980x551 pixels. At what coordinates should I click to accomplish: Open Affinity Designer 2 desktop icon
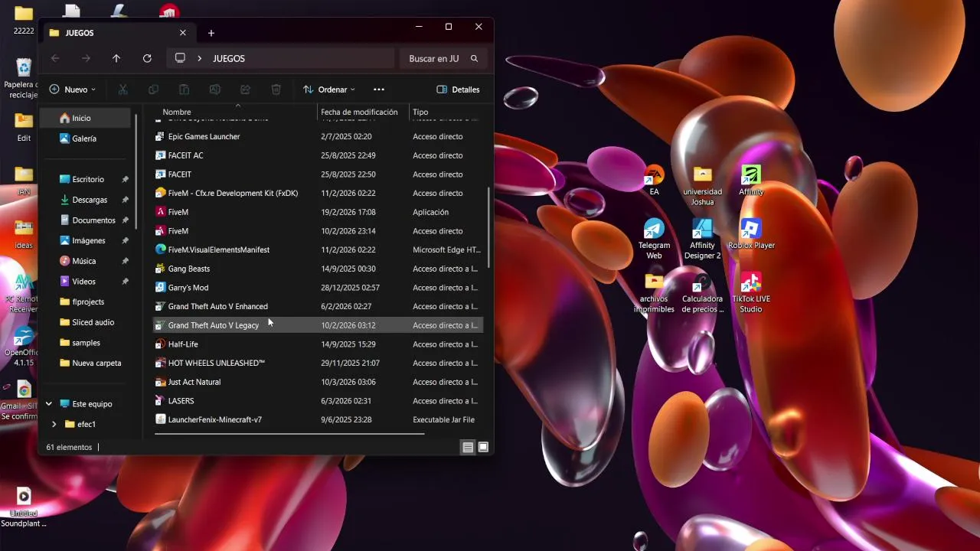pos(702,239)
